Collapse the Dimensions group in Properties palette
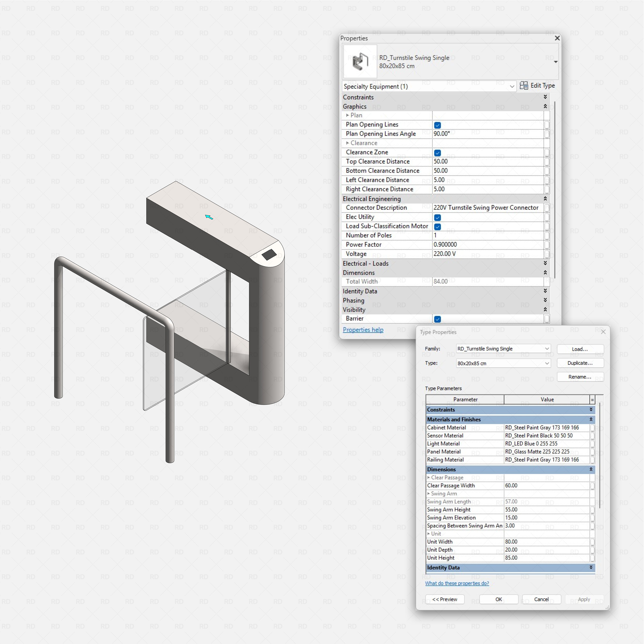The height and width of the screenshot is (644, 644). 545,272
